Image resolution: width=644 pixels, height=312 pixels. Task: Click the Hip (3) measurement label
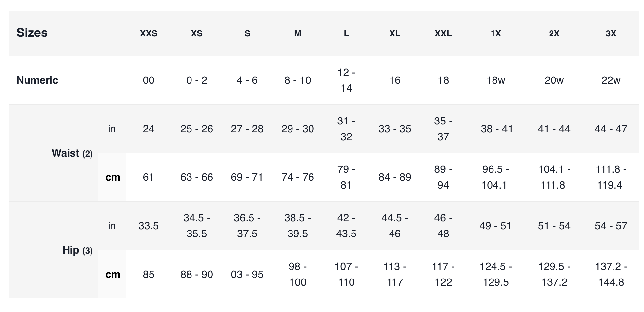pos(77,250)
